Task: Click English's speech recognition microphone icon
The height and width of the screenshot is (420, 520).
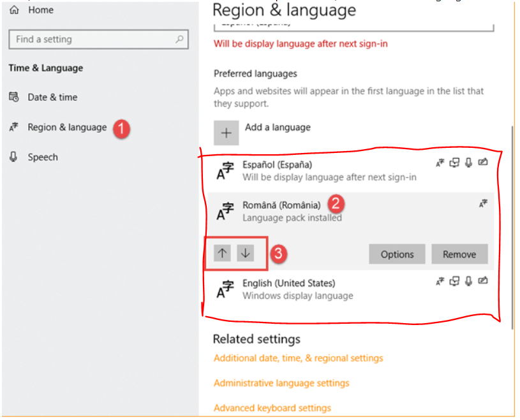Action: click(468, 282)
